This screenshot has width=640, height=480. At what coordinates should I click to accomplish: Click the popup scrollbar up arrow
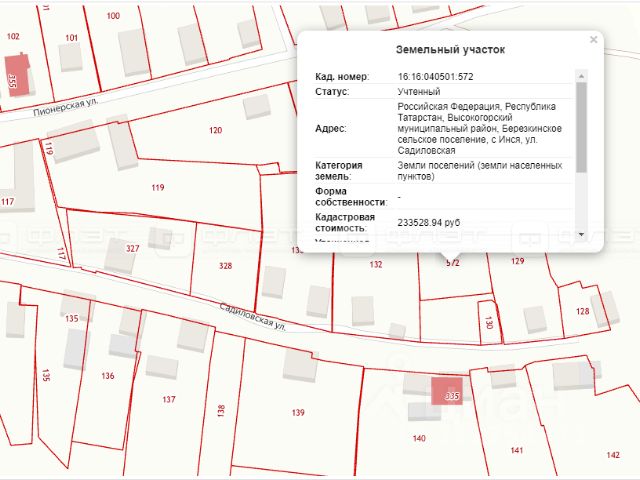pos(582,76)
